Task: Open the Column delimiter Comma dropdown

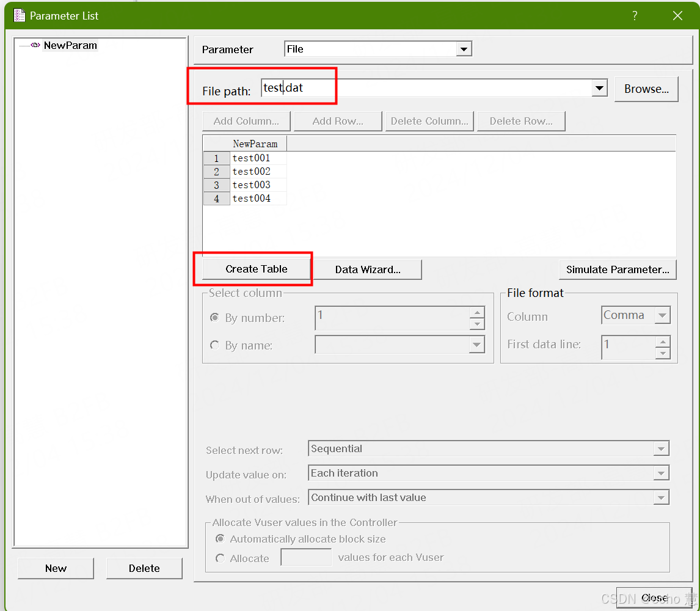Action: 636,315
